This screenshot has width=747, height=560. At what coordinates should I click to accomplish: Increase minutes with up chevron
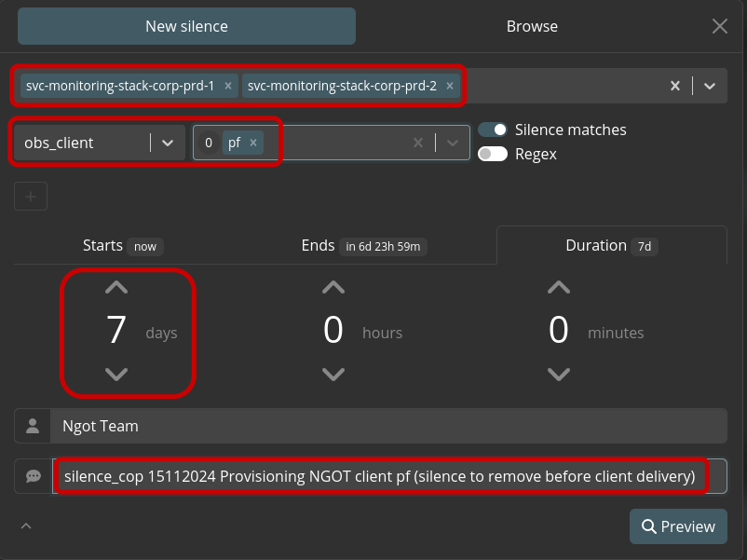[559, 287]
